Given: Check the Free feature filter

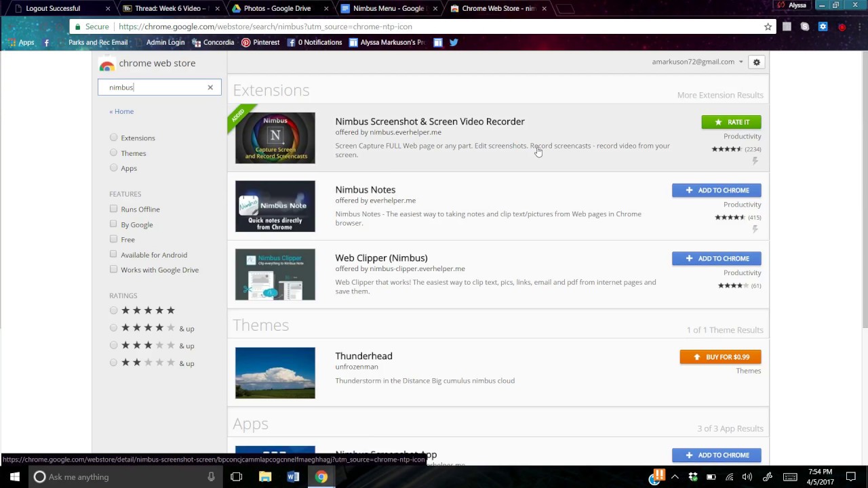Looking at the screenshot, I should pos(113,239).
